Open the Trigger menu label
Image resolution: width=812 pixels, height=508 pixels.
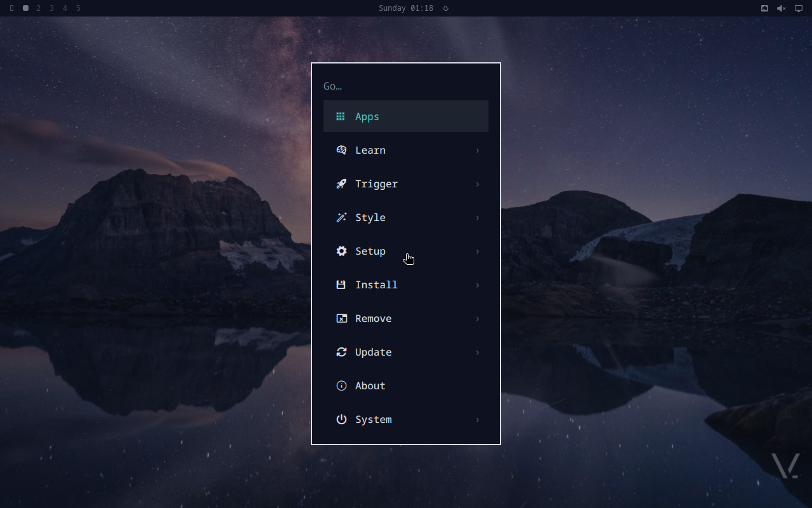point(376,184)
